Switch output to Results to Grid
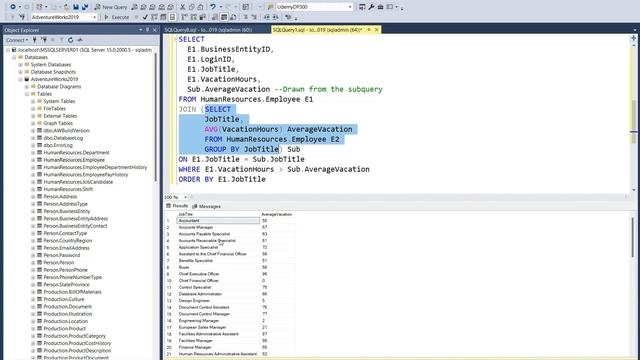Image resolution: width=640 pixels, height=360 pixels. pos(224,17)
